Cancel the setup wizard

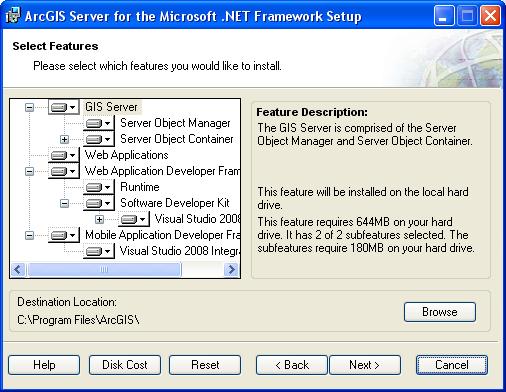point(452,365)
